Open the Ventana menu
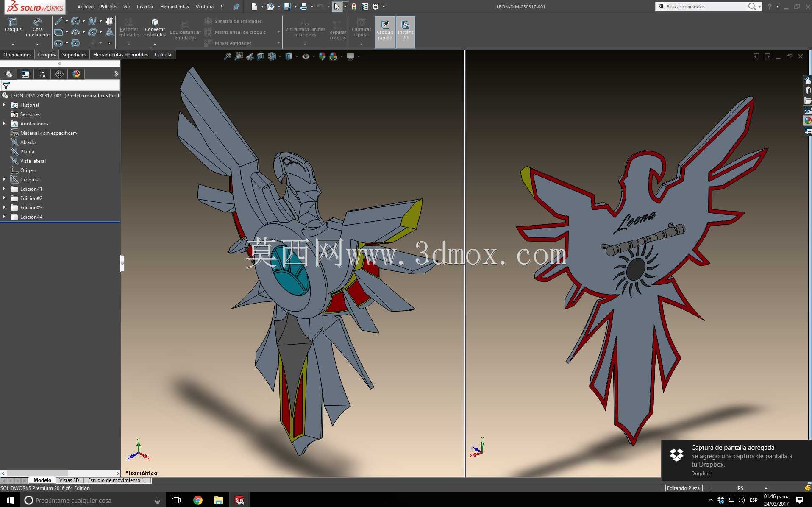 point(205,7)
